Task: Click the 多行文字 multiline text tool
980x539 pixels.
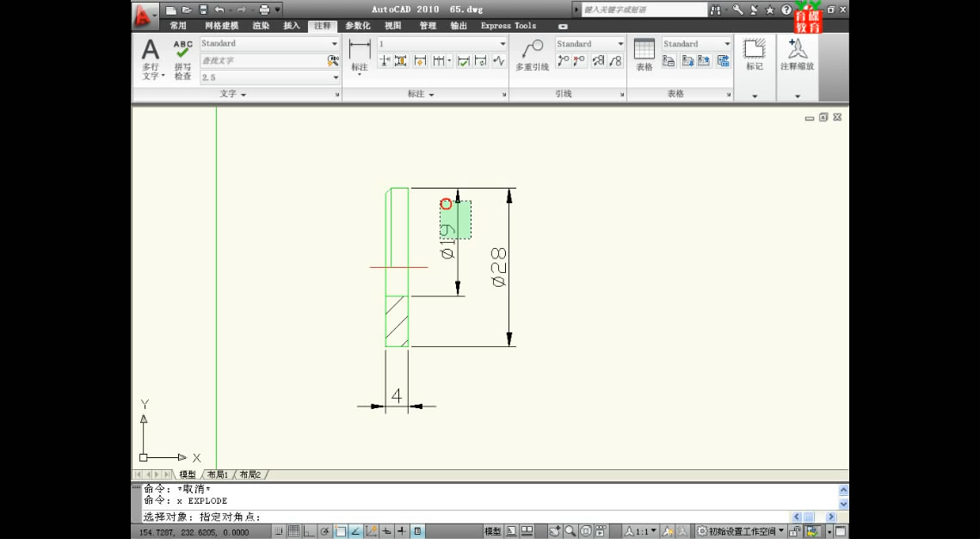Action: (x=151, y=59)
